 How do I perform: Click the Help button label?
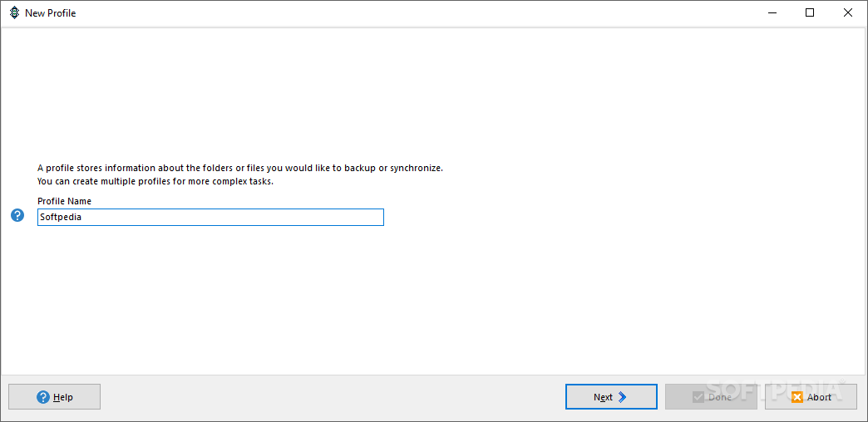click(63, 397)
